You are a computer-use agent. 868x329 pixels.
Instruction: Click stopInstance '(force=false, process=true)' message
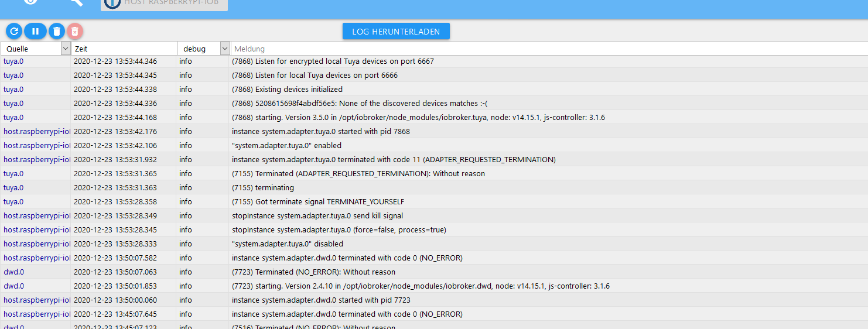pyautogui.click(x=339, y=229)
